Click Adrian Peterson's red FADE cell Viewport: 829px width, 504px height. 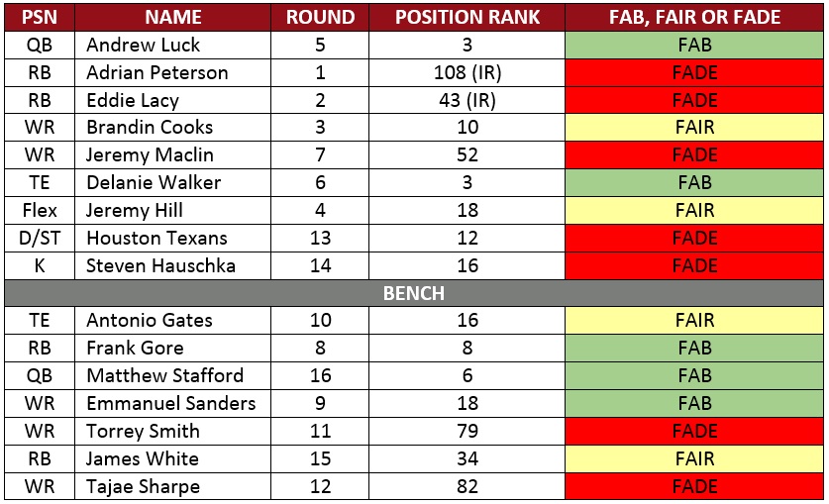(694, 72)
